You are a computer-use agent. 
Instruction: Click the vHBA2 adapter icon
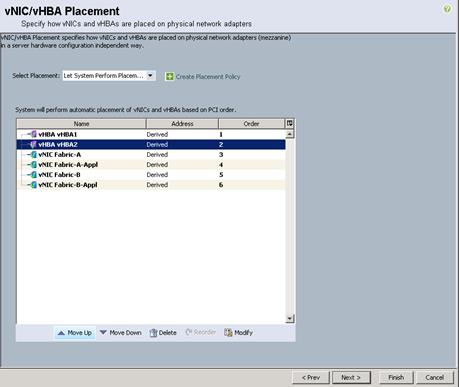pyautogui.click(x=33, y=144)
